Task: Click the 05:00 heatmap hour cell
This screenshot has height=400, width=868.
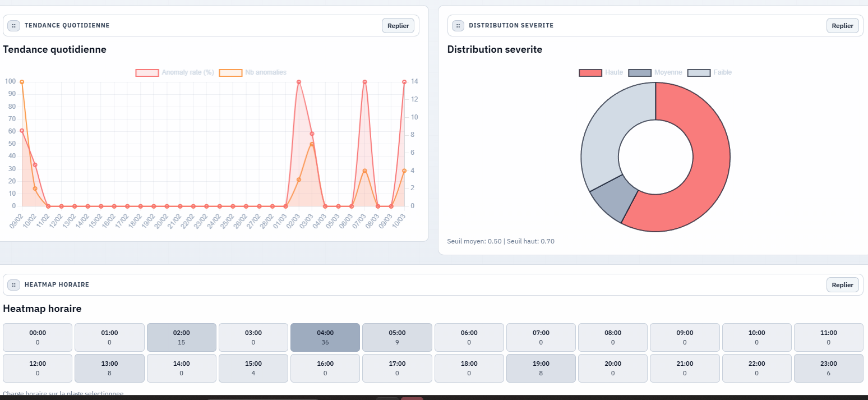Action: (x=397, y=337)
